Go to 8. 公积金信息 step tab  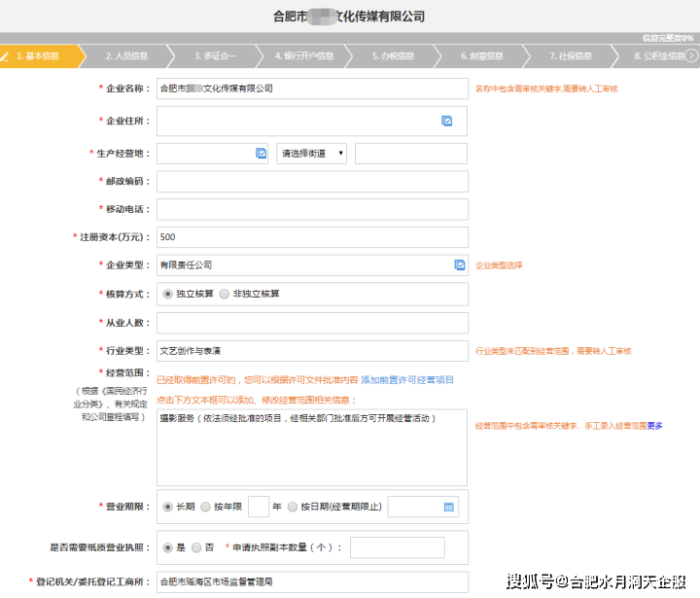click(659, 55)
